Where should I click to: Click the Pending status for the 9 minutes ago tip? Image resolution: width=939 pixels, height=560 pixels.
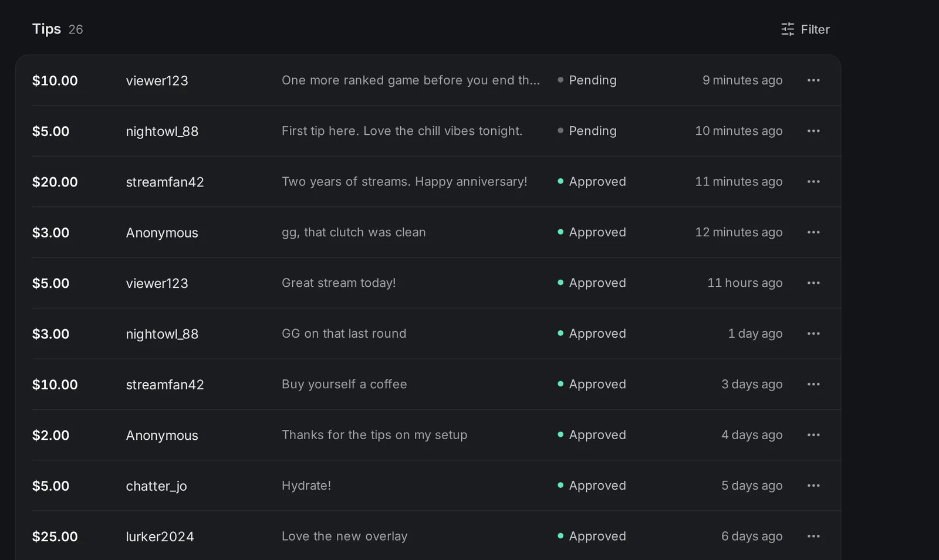click(x=587, y=80)
